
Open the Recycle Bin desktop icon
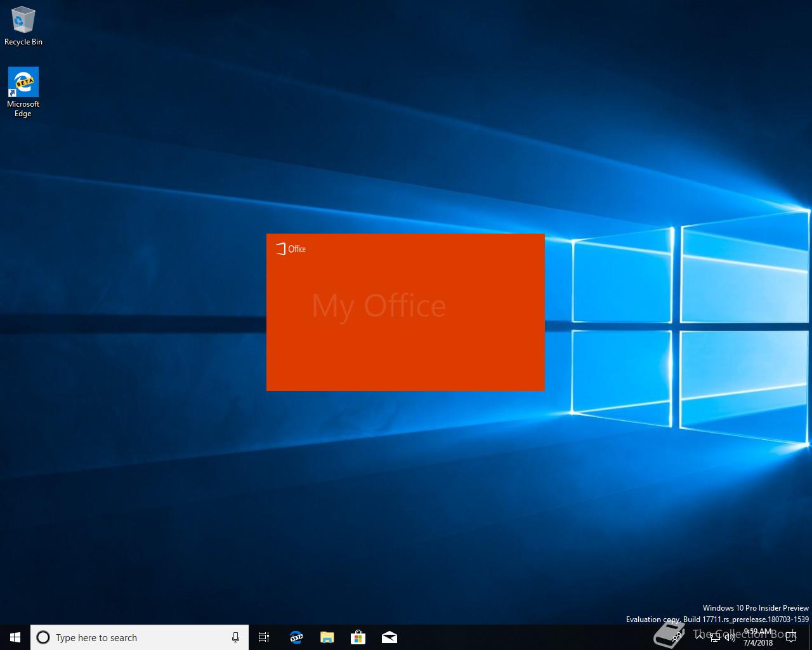click(23, 26)
